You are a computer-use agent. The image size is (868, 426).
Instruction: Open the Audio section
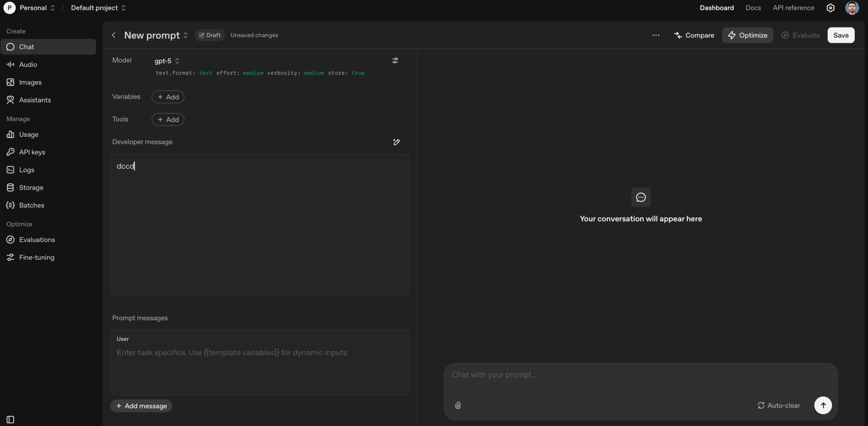point(48,65)
